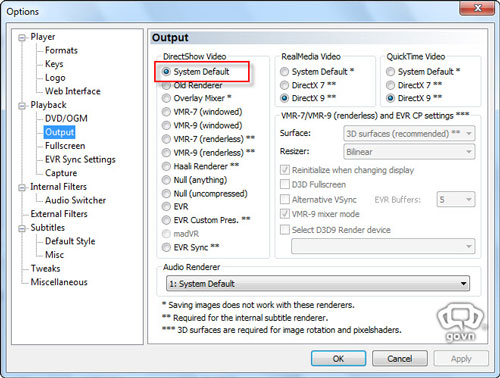Open the D3D9 render device dropdown
The height and width of the screenshot is (378, 500).
[x=383, y=246]
